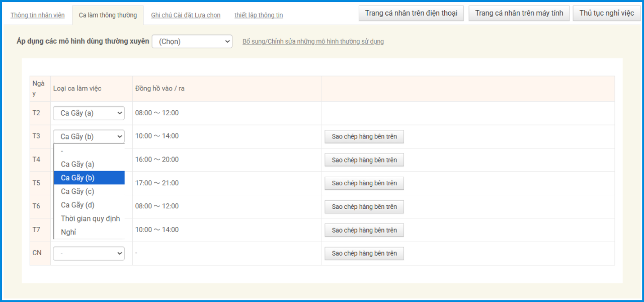The image size is (644, 302).
Task: Choose Ca Gãy (c) in the dropdown list
Action: tap(77, 191)
